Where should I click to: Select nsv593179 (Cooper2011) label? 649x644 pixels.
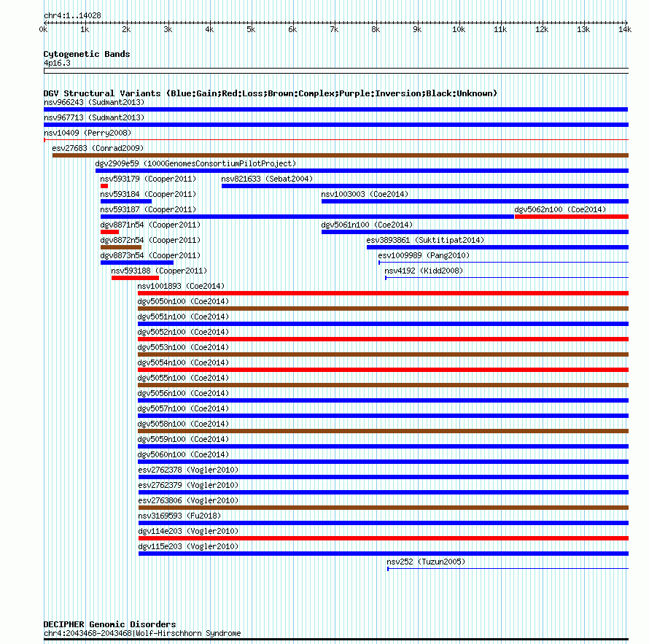coord(148,179)
